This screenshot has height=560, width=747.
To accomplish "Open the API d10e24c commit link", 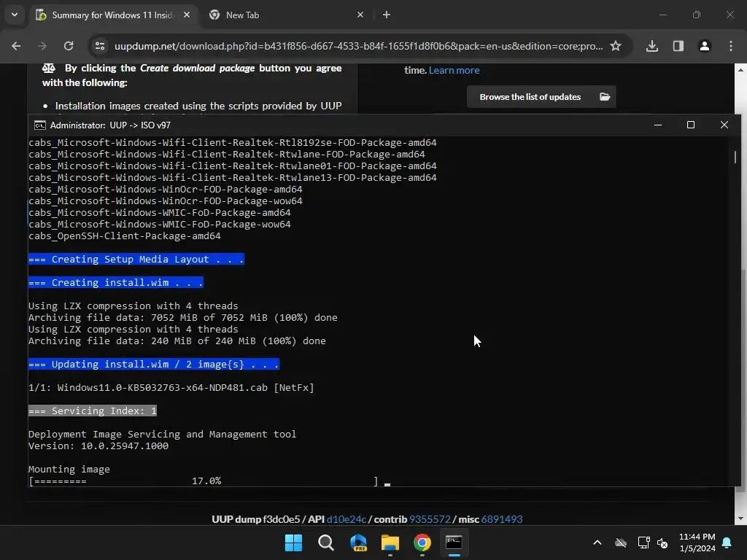I will [x=347, y=519].
